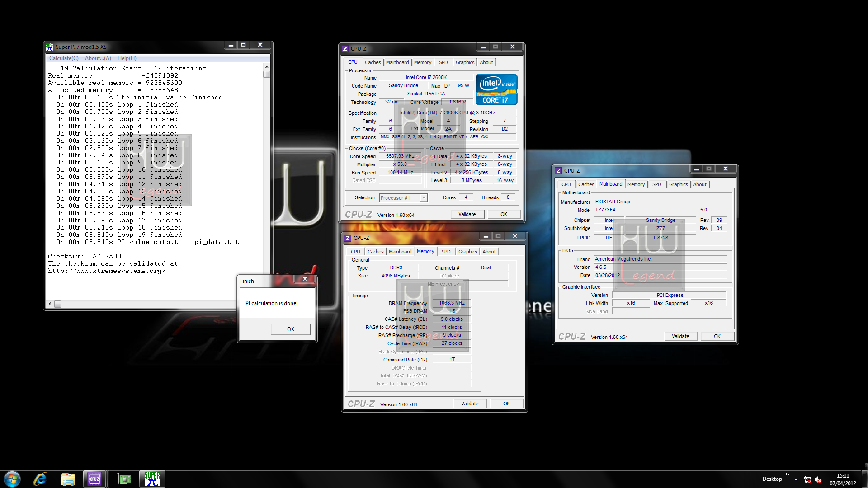Launch Internet Explorer from taskbar
The width and height of the screenshot is (868, 488).
pyautogui.click(x=40, y=479)
